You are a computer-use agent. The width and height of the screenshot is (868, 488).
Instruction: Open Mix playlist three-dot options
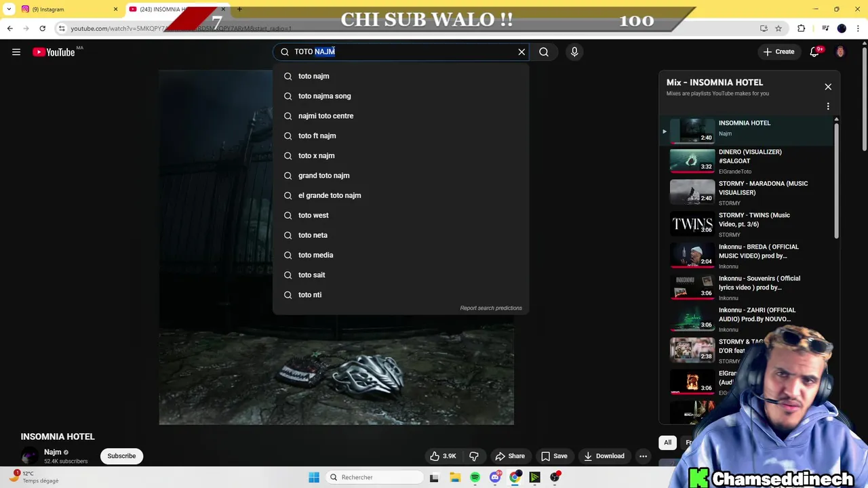tap(828, 106)
